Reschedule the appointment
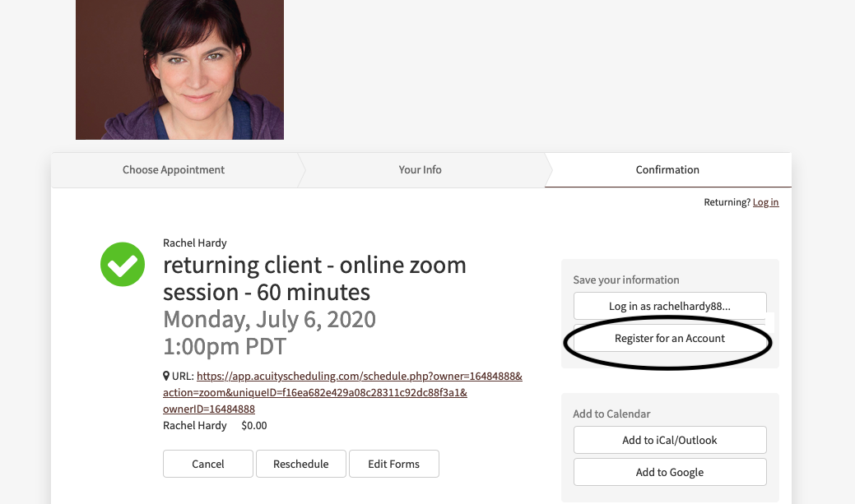 [x=301, y=464]
